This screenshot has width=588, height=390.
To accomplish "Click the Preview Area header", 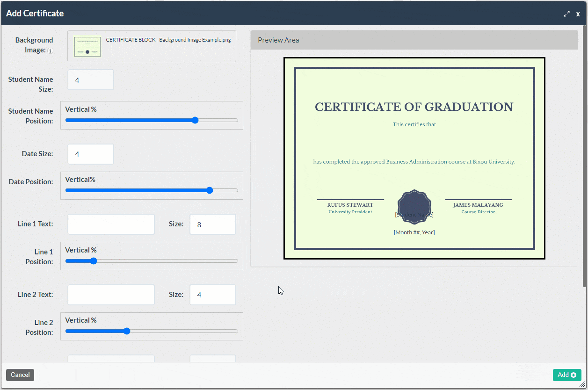I will (x=414, y=40).
